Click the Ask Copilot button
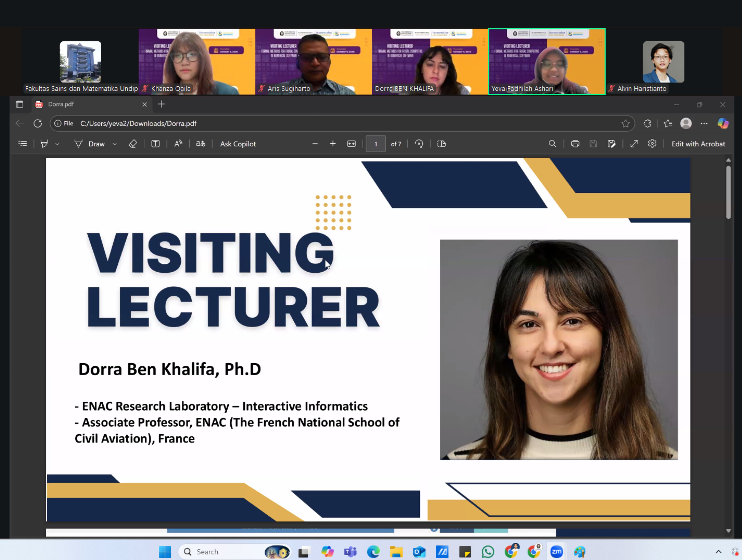This screenshot has height=560, width=742. [238, 144]
